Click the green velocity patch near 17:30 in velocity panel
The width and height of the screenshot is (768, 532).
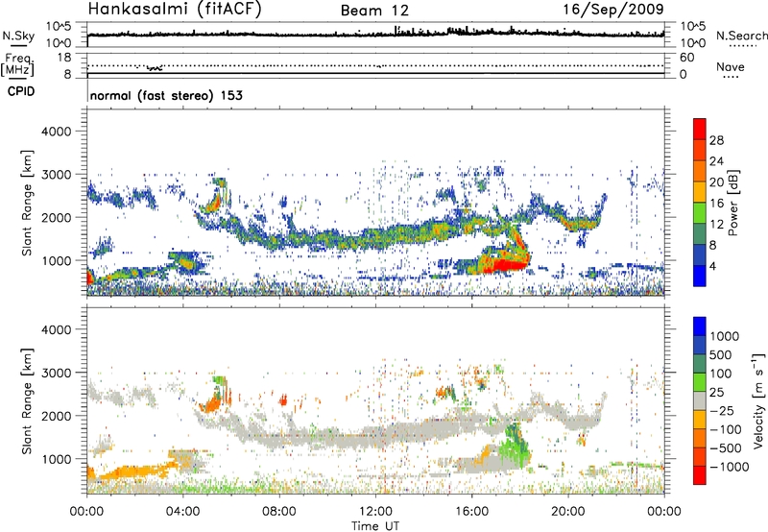(515, 446)
